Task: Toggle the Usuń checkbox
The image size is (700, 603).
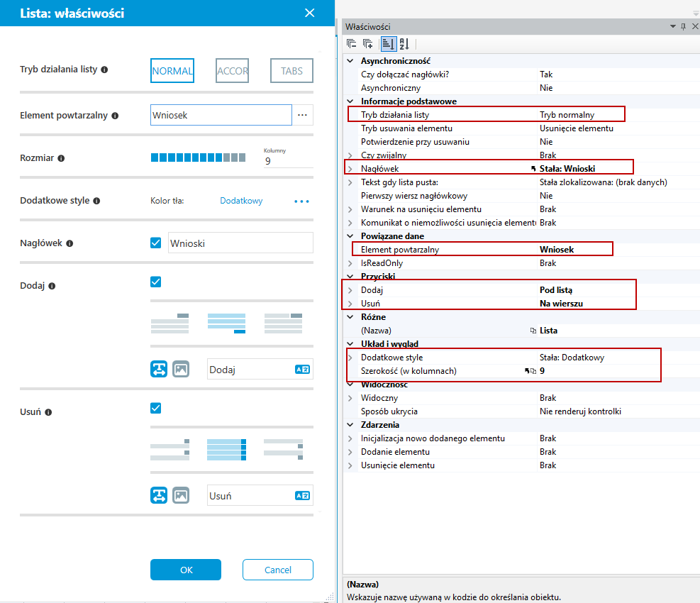Action: (156, 408)
